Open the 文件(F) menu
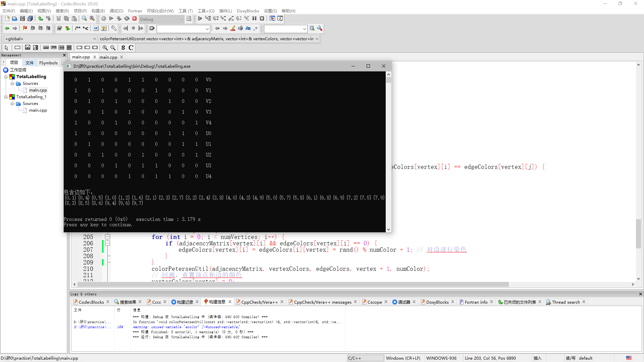The height and width of the screenshot is (362, 644). [9, 11]
